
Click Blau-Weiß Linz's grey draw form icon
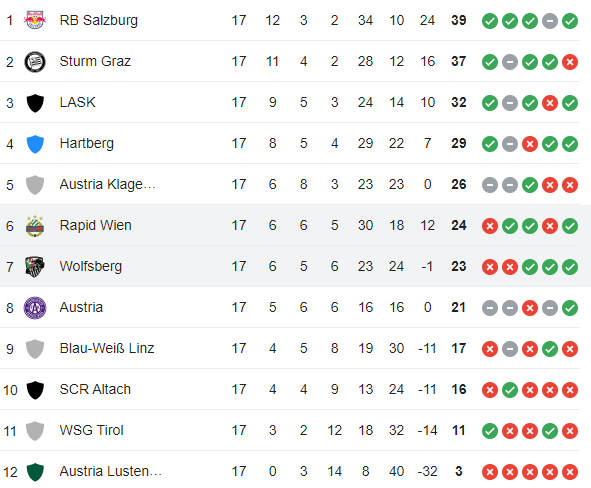coord(510,349)
